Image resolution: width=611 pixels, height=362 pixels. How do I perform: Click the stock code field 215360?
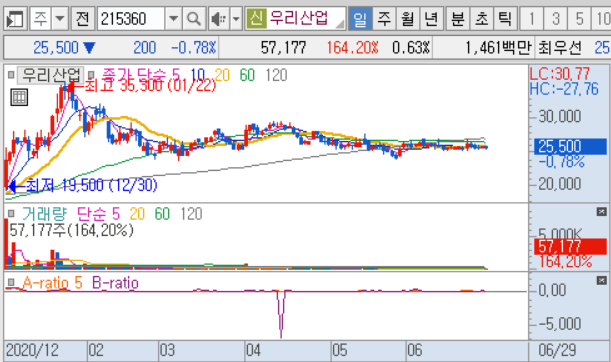[x=131, y=18]
